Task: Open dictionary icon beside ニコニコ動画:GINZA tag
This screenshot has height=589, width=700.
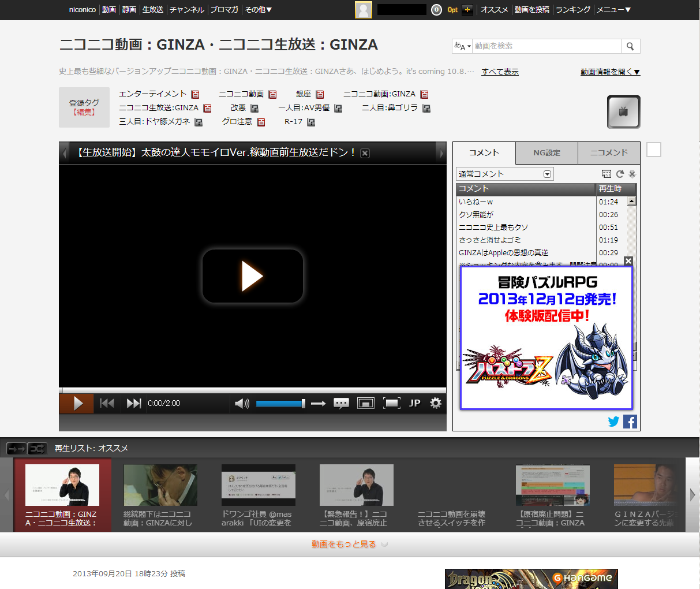Action: [424, 94]
